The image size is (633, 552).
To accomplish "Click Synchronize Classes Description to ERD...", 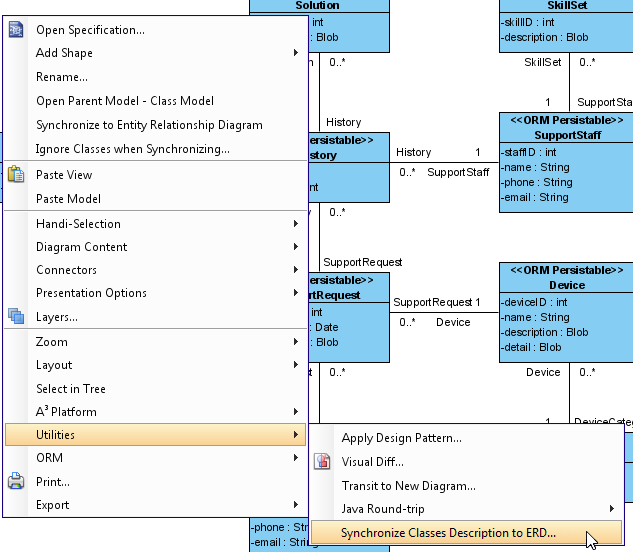I will point(466,533).
